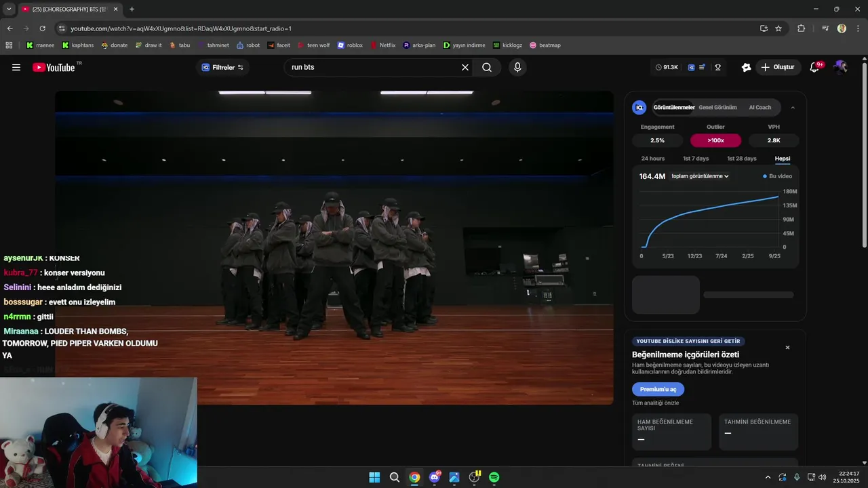Collapse the vidIQ panel with chevron

(x=793, y=107)
